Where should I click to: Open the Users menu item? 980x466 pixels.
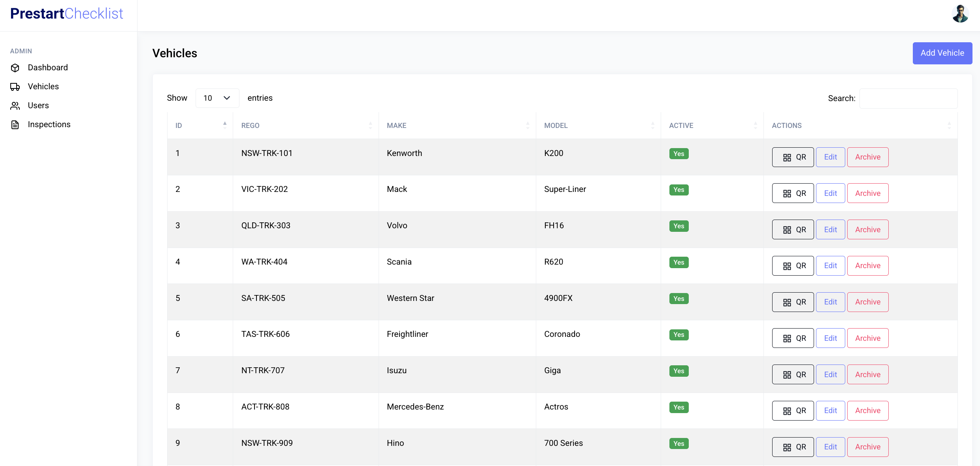[38, 106]
